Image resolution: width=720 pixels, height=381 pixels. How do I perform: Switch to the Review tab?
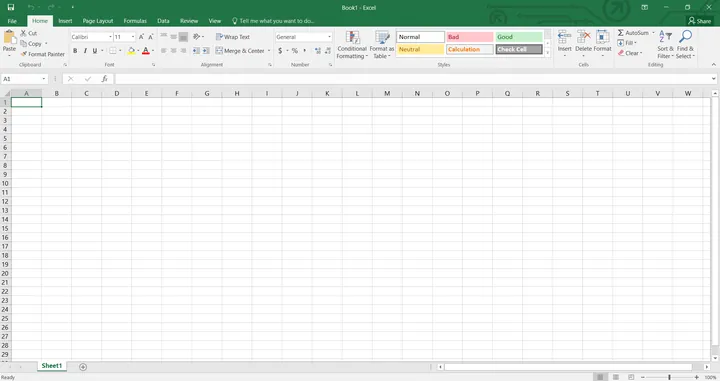point(189,21)
